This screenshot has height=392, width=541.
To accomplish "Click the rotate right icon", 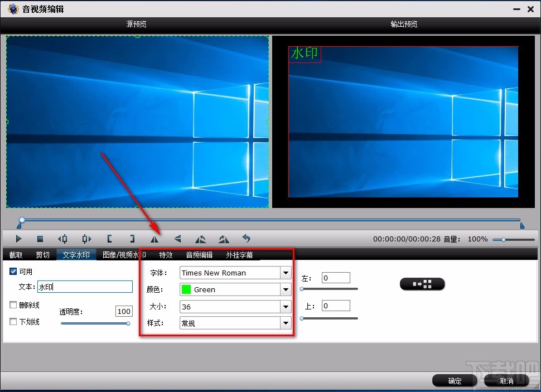I will tap(224, 239).
